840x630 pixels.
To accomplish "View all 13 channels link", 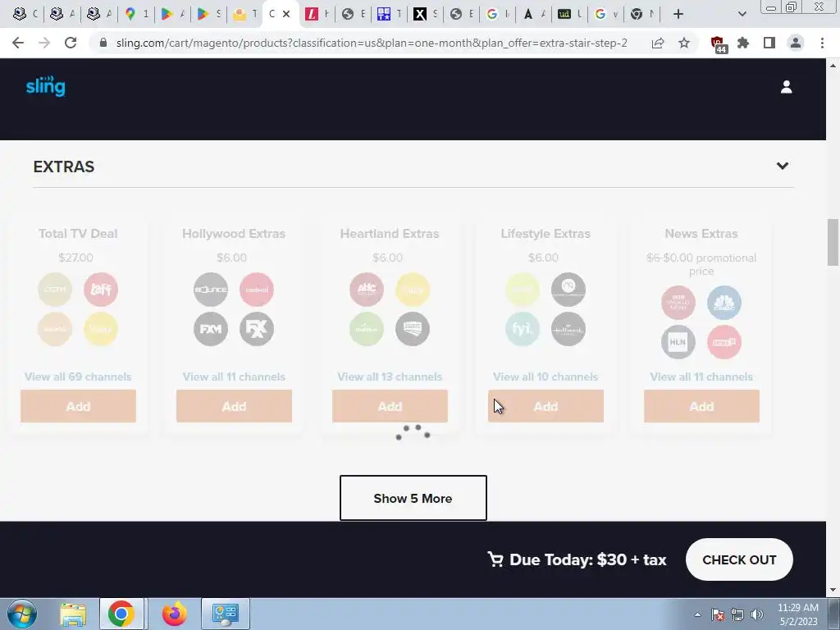I will click(390, 377).
